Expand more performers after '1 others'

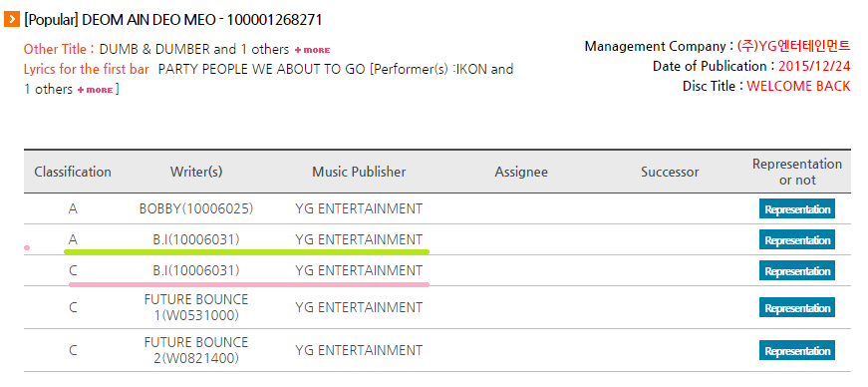click(x=96, y=90)
